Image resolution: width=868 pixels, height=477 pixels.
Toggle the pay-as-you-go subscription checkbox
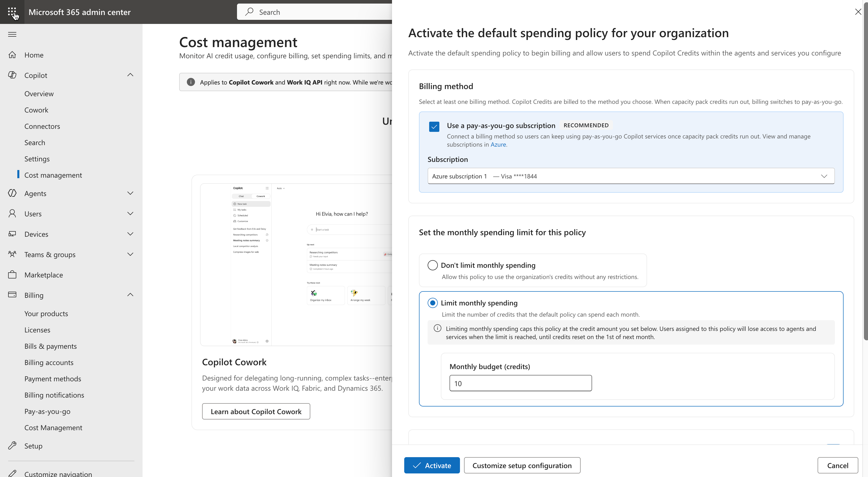[434, 127]
